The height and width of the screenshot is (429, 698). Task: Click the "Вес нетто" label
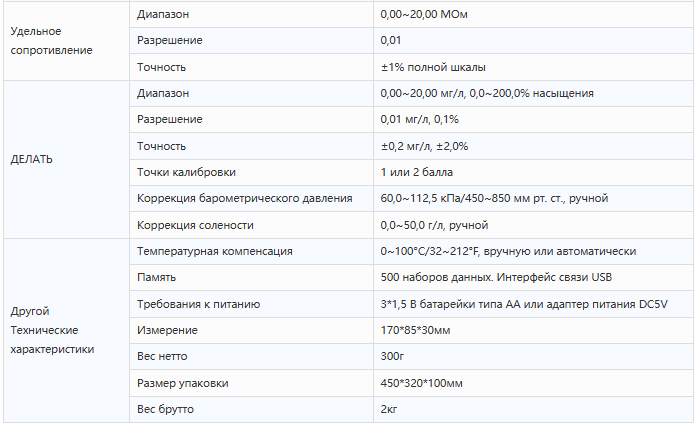[x=162, y=356]
